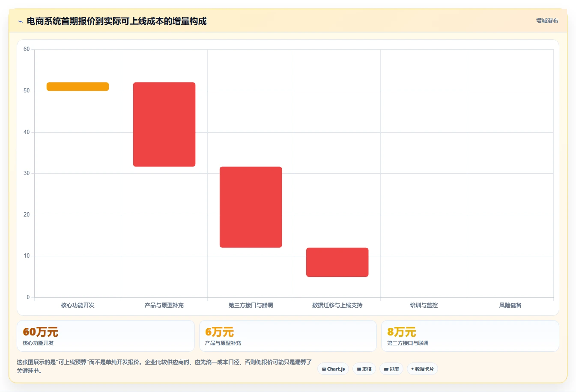Viewport: 576px width, 392px height.
Task: Click the y-axis value 30
Action: pyautogui.click(x=27, y=173)
